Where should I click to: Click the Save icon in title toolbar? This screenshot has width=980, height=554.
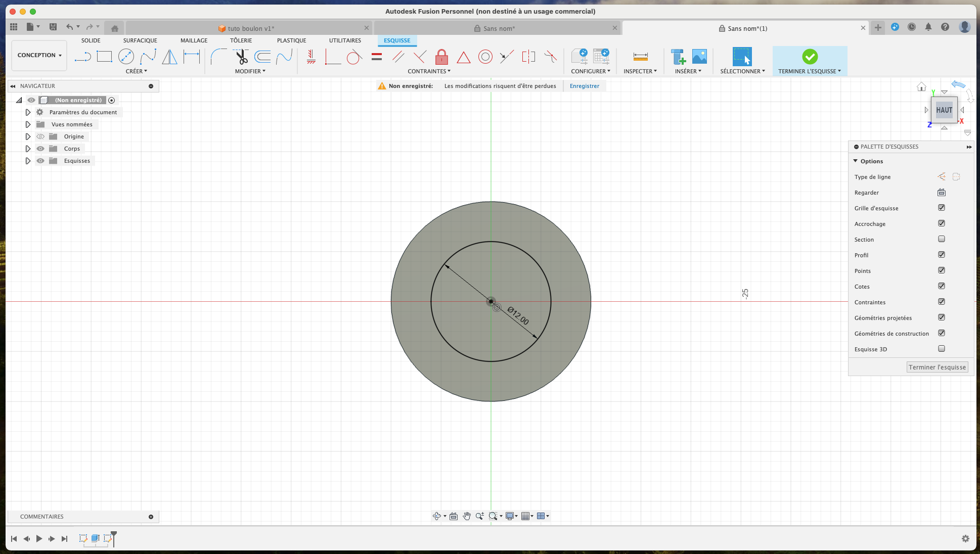[x=53, y=27]
